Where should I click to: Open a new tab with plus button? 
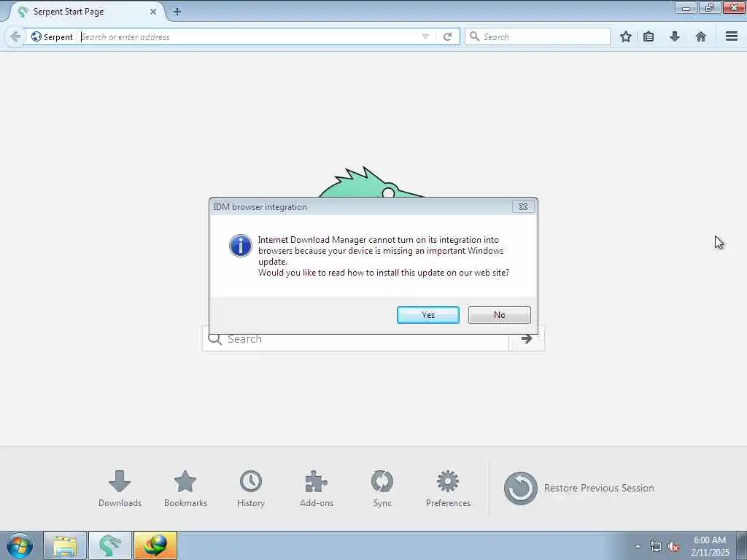(177, 12)
